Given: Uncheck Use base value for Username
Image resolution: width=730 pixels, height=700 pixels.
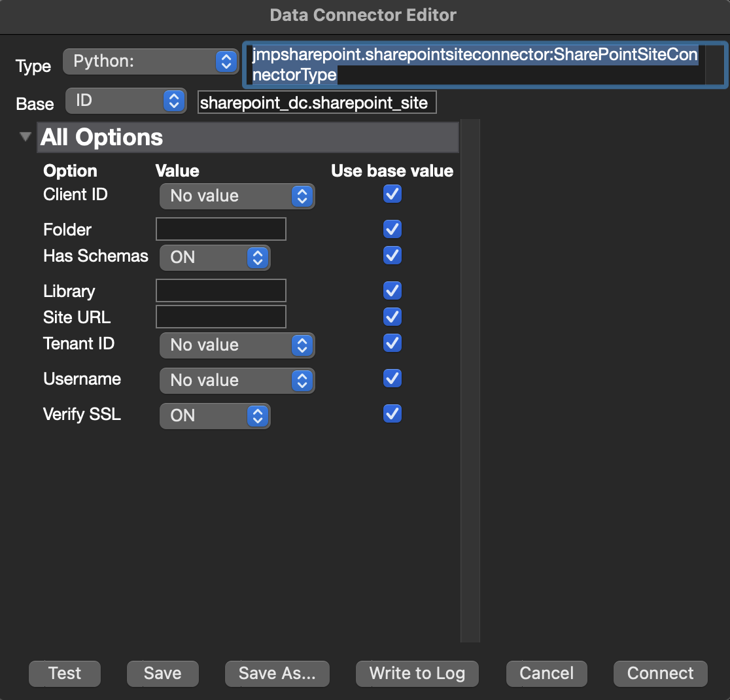Looking at the screenshot, I should (392, 378).
